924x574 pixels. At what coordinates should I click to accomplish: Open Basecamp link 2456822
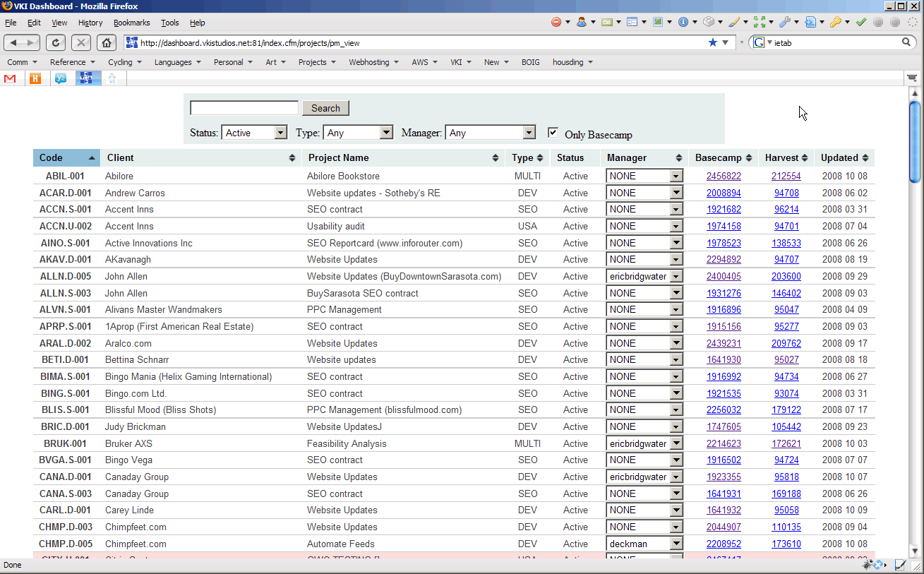724,177
